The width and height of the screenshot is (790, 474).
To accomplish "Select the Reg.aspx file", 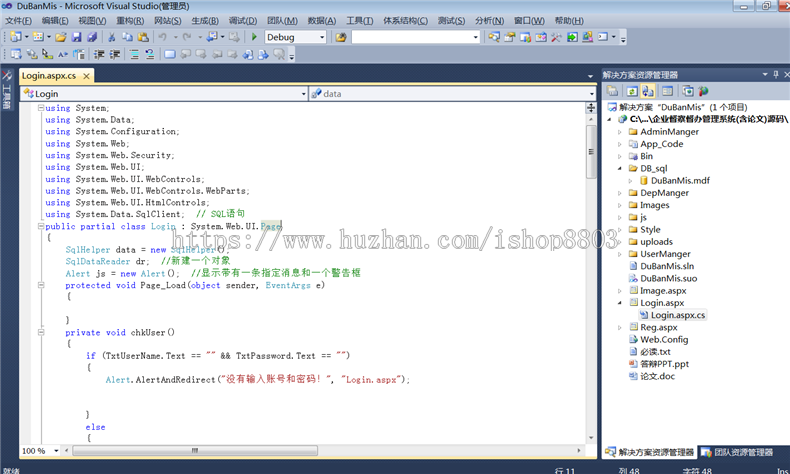I will (x=659, y=327).
